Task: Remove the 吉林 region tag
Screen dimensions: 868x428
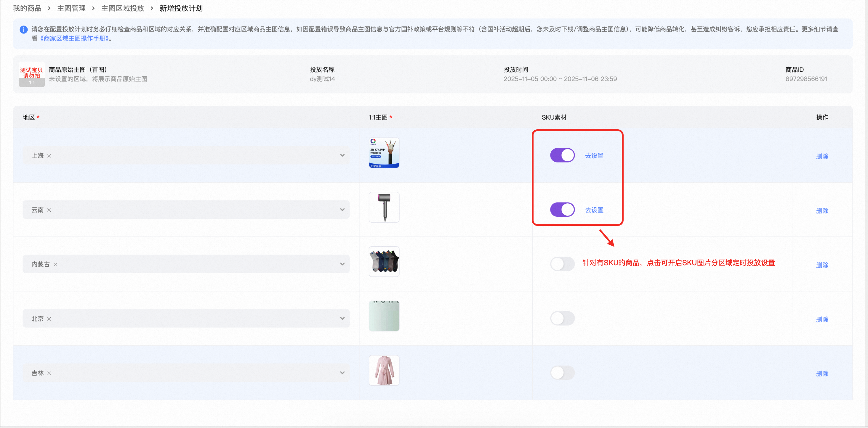Action: tap(49, 373)
